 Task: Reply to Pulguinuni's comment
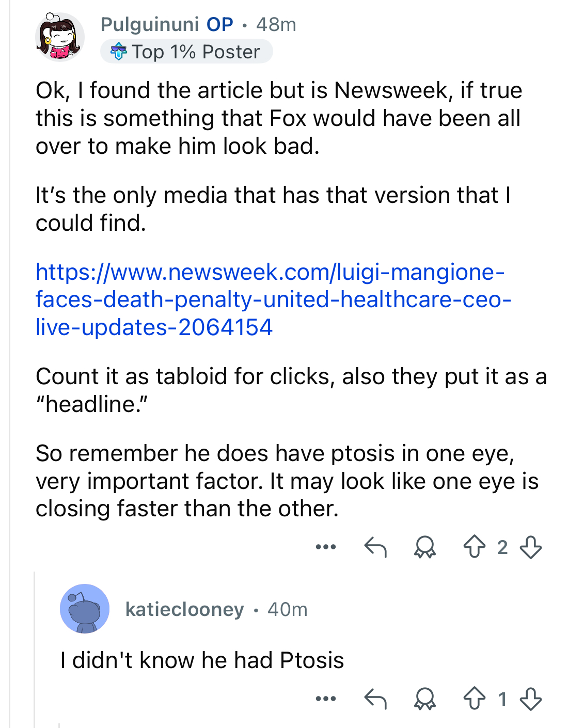click(x=375, y=547)
